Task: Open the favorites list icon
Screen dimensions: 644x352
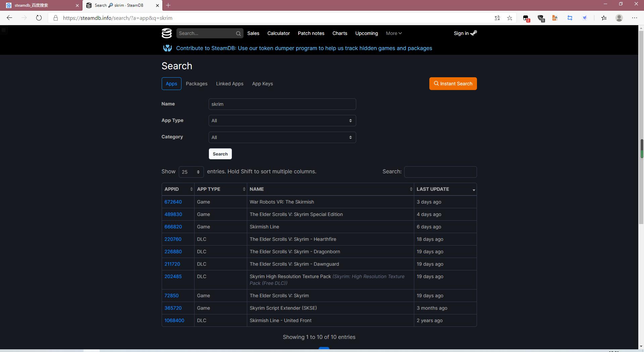Action: (604, 18)
